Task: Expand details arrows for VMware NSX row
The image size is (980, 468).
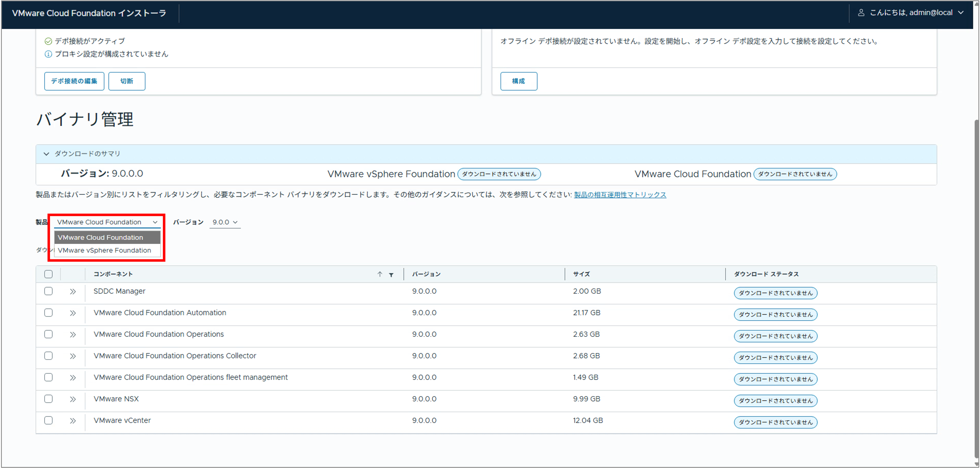Action: pyautogui.click(x=73, y=399)
